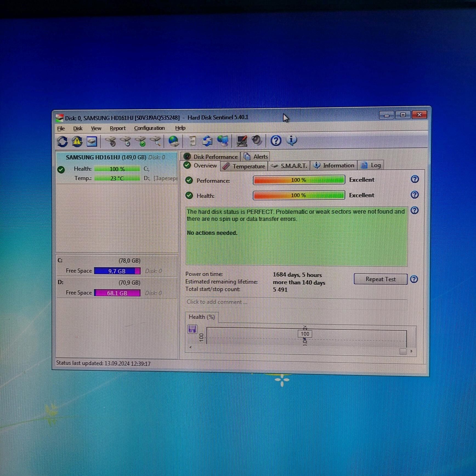
Task: Click the health graph right scroll arrow
Action: click(x=411, y=351)
